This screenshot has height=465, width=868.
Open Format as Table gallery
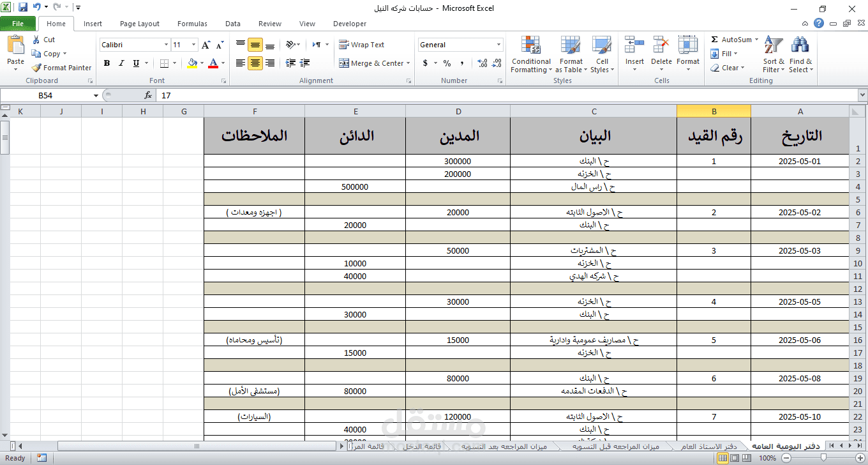571,55
